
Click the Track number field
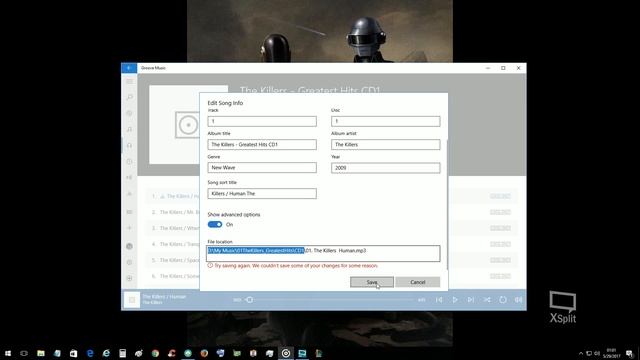click(x=262, y=121)
